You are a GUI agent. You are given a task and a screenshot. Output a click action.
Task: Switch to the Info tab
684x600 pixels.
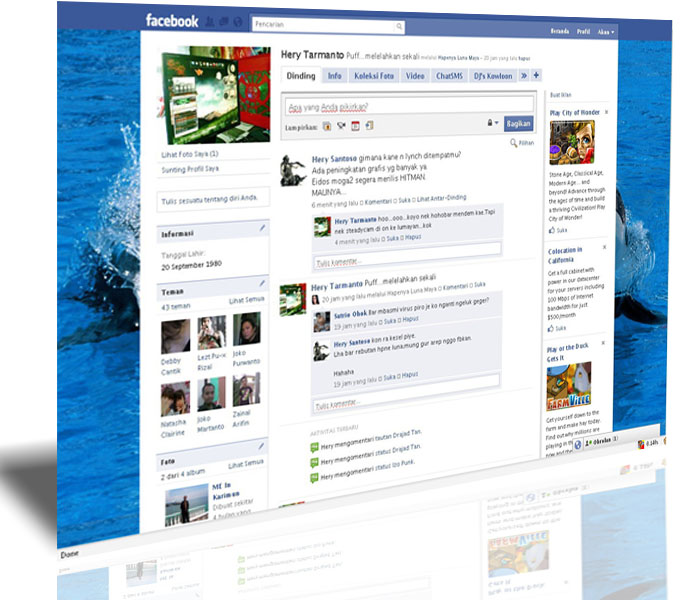[x=335, y=76]
